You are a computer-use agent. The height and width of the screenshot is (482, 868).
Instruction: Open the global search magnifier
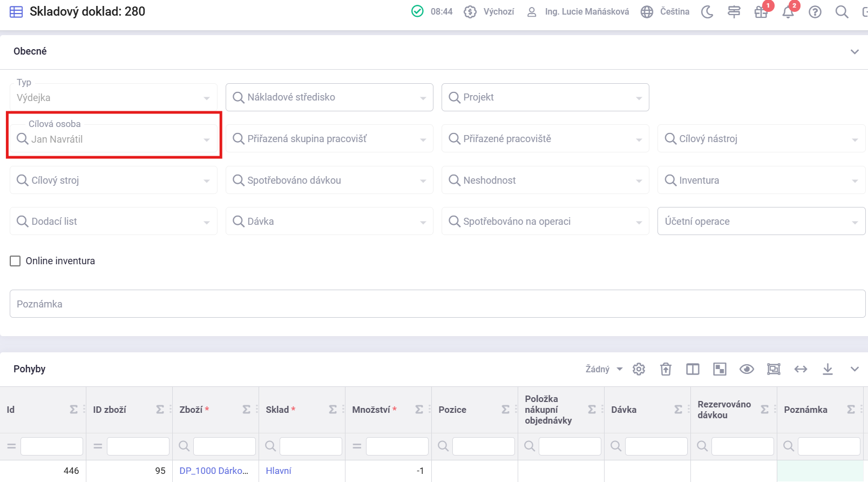[842, 12]
